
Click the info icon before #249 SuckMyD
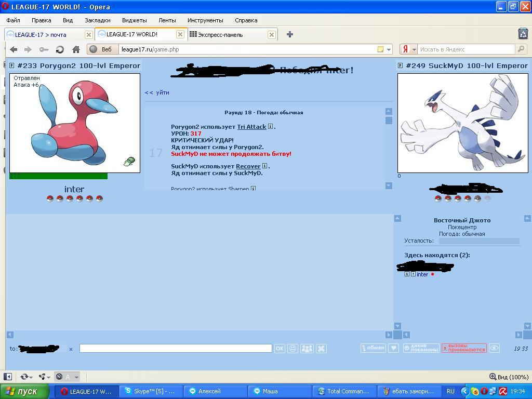coord(401,65)
